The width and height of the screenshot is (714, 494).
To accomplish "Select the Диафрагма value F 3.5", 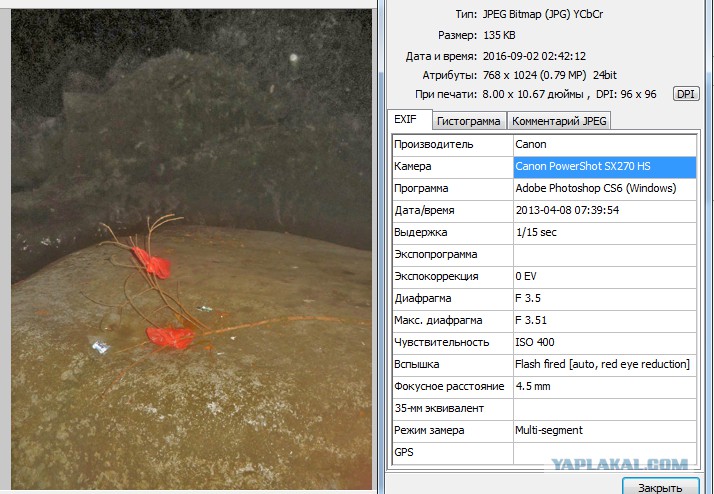I will click(x=526, y=298).
